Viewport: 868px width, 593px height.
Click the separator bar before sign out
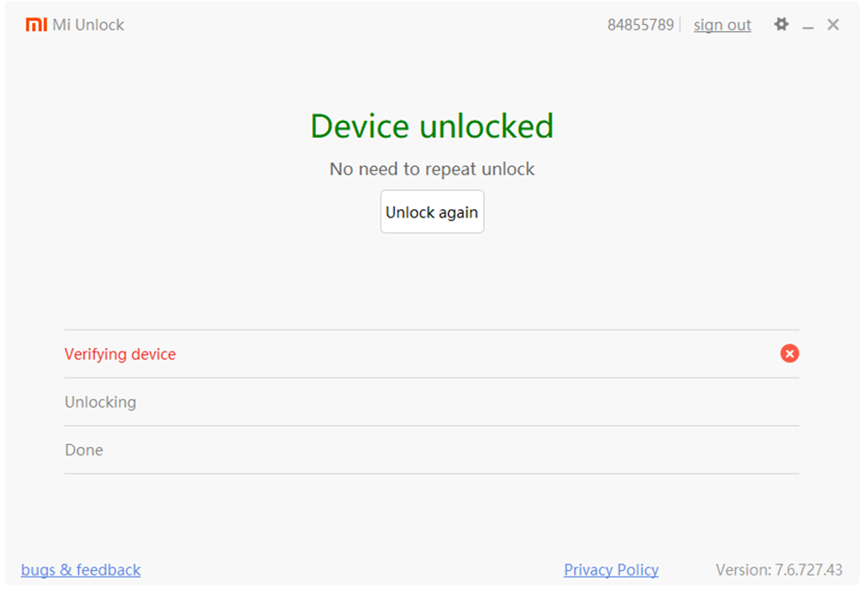(x=681, y=25)
